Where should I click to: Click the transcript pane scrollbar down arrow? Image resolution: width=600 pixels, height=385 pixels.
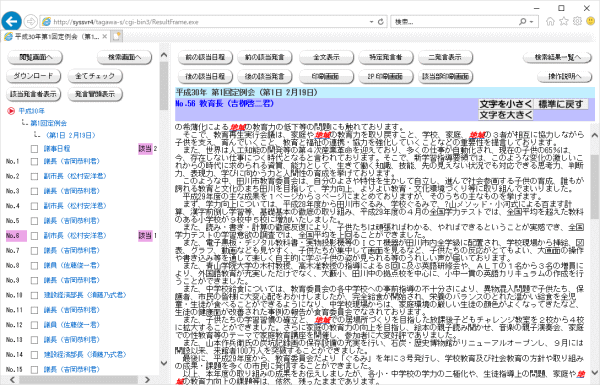pos(595,372)
